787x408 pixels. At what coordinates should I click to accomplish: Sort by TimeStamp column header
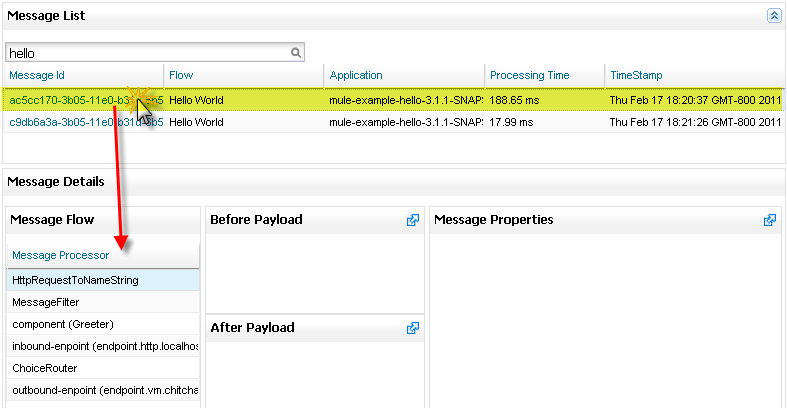pos(636,76)
